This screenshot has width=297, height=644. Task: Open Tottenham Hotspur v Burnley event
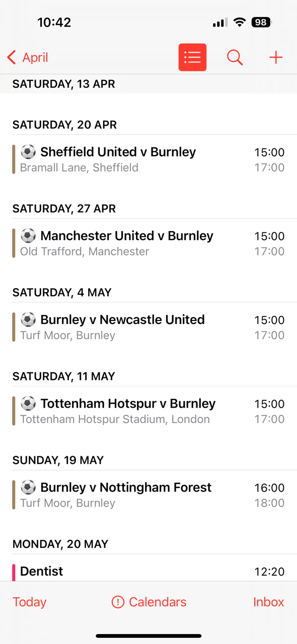pos(148,411)
